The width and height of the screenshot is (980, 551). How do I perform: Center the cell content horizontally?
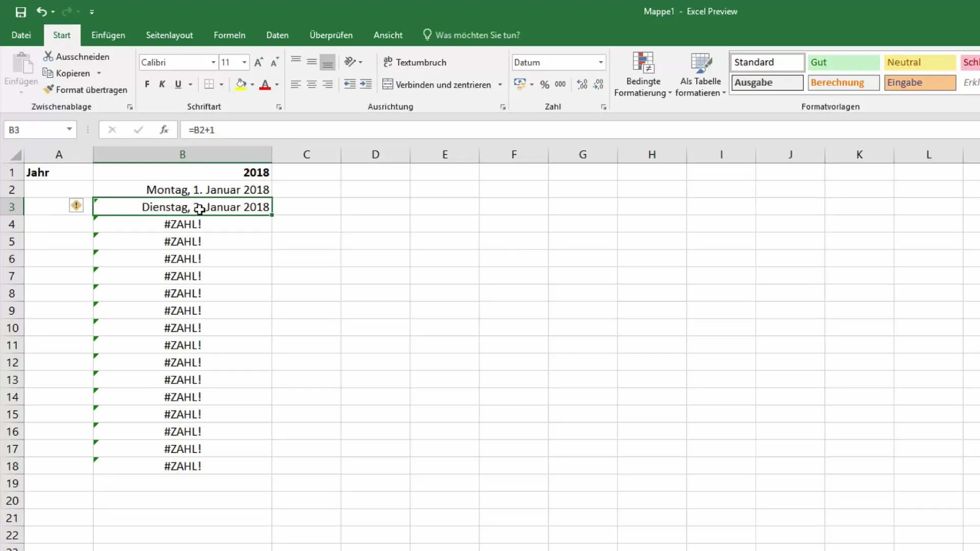(312, 85)
